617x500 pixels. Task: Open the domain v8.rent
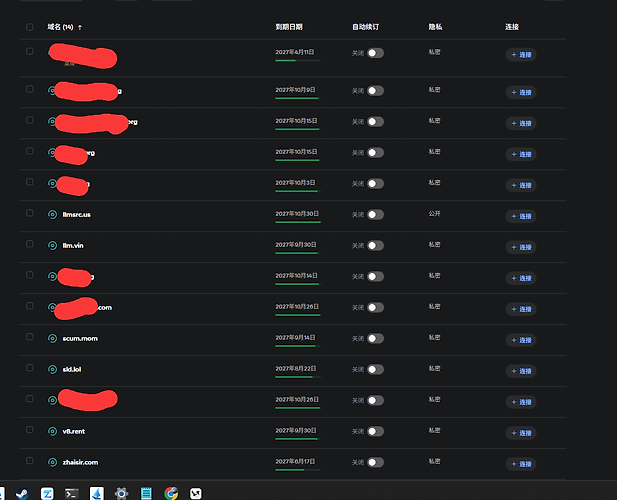click(x=74, y=431)
